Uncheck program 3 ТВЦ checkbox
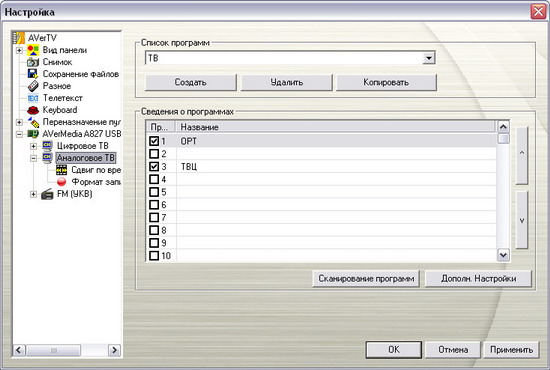550x370 pixels. coord(154,166)
